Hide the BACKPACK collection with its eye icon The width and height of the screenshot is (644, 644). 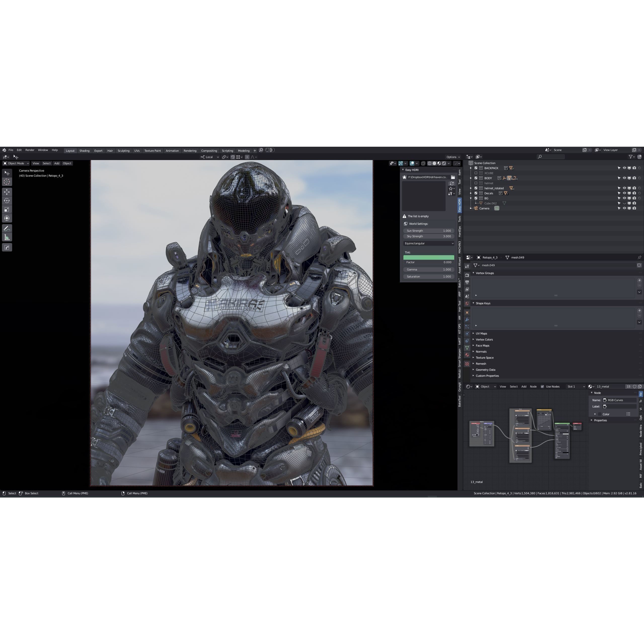[624, 168]
